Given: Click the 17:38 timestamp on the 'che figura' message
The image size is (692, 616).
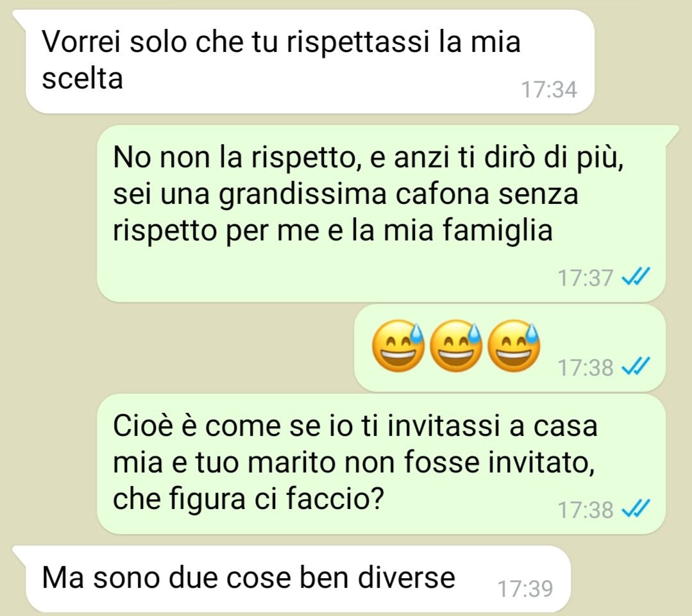Looking at the screenshot, I should [x=585, y=510].
